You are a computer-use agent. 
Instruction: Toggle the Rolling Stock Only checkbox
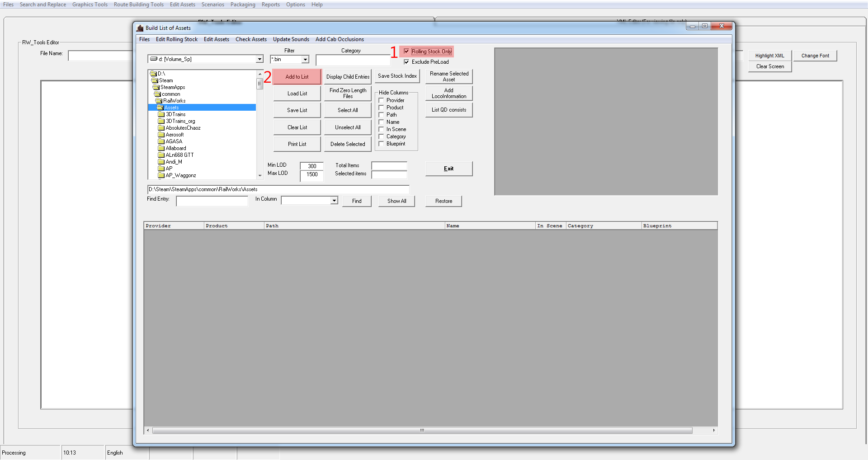coord(406,52)
